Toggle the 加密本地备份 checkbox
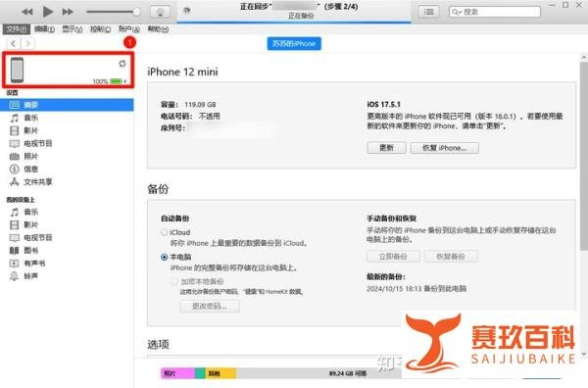Screen dimensions: 588x388 click(174, 281)
